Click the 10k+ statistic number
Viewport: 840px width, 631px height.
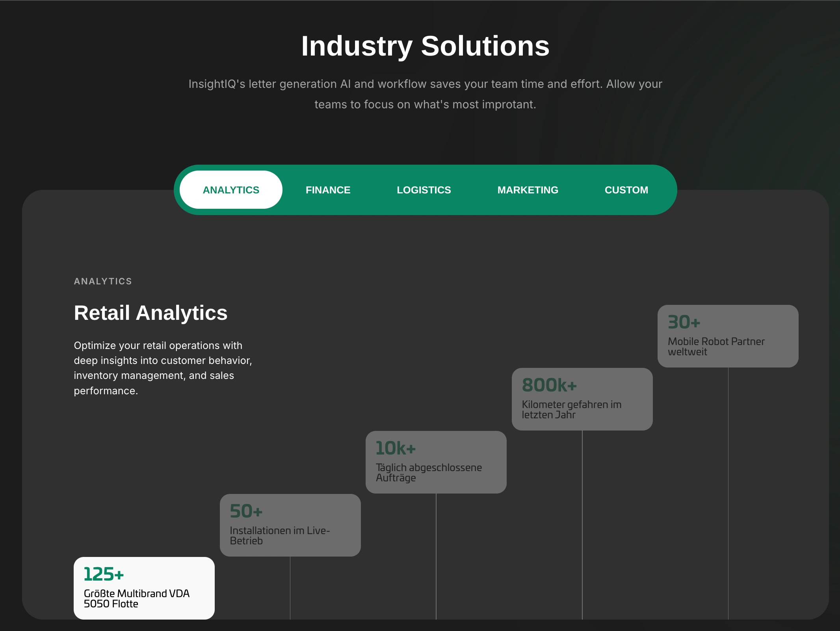point(396,448)
